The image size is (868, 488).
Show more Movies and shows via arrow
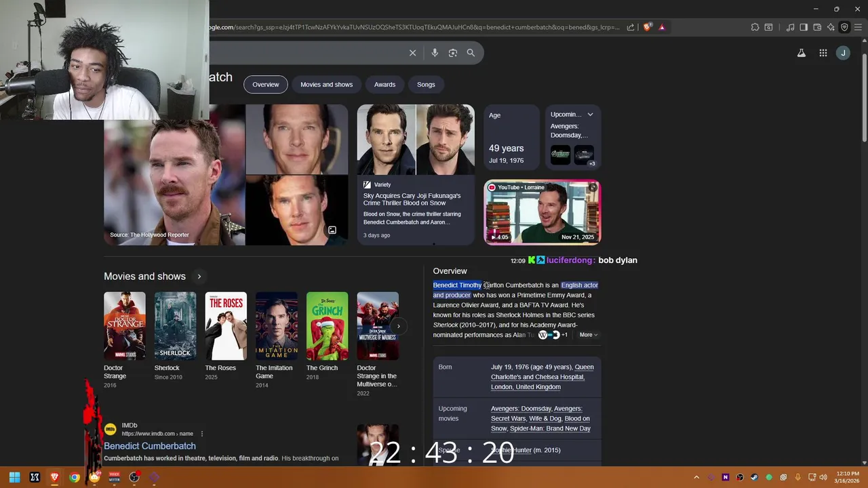(199, 277)
